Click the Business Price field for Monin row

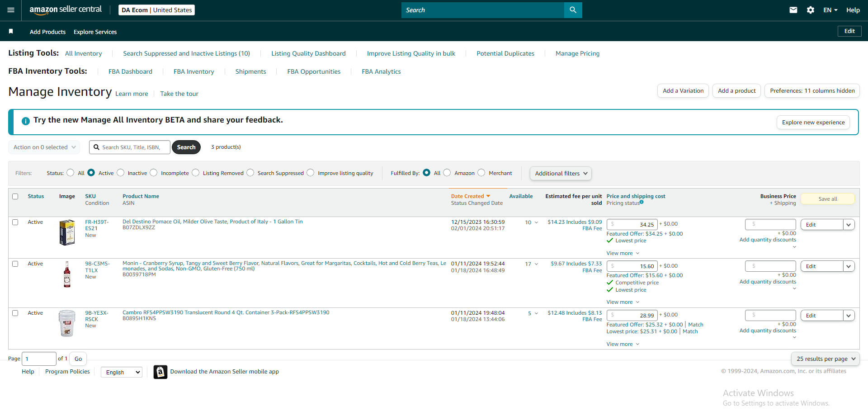coord(770,266)
